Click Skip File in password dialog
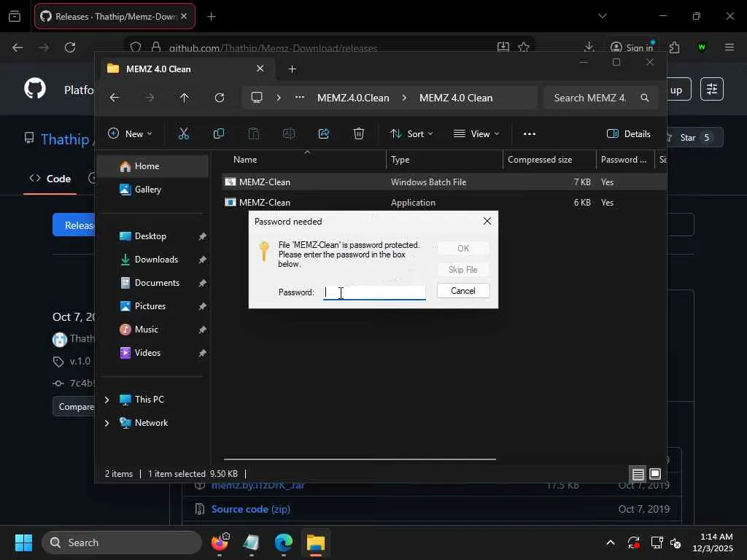This screenshot has width=747, height=560. [x=463, y=270]
